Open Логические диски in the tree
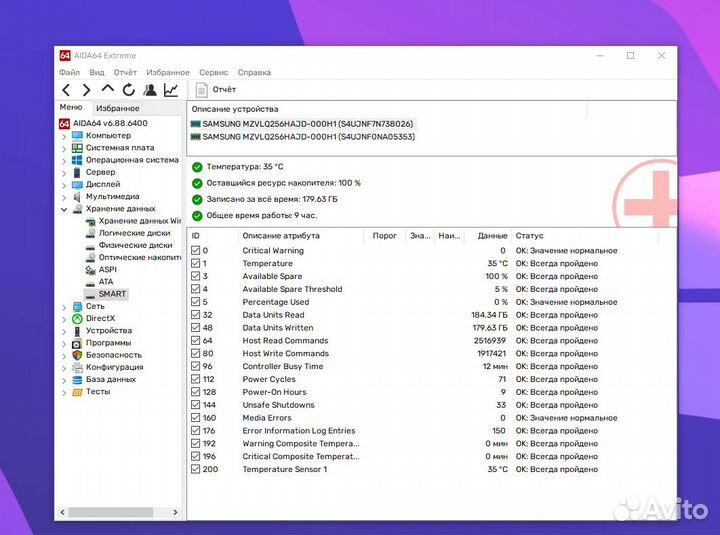720x535 pixels. point(128,233)
